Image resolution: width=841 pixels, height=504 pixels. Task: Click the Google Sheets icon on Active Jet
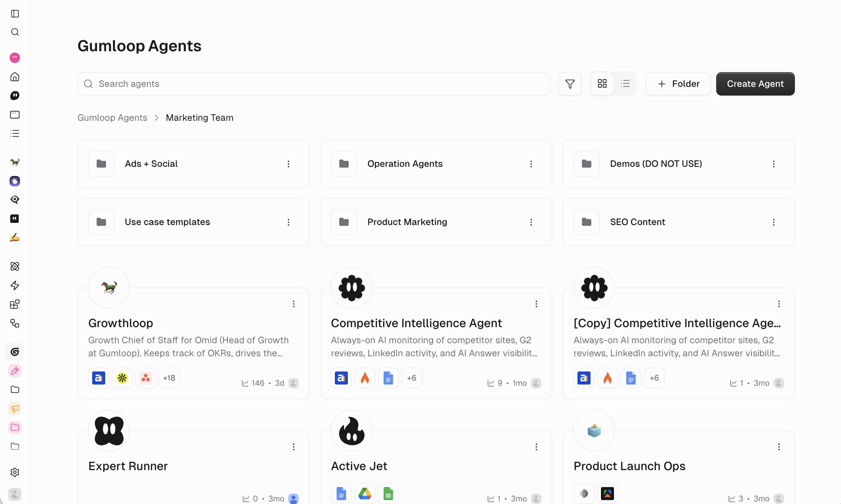pyautogui.click(x=388, y=494)
